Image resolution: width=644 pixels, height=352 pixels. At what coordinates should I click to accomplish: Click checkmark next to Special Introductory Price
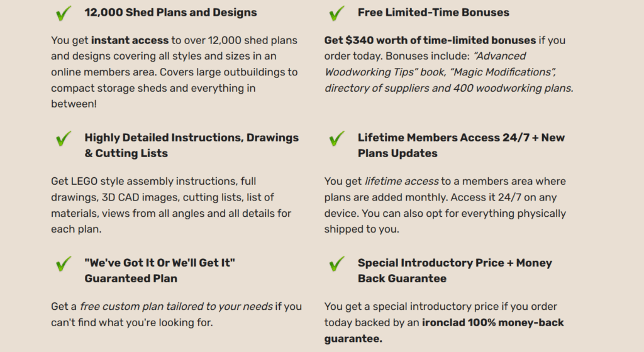(336, 263)
